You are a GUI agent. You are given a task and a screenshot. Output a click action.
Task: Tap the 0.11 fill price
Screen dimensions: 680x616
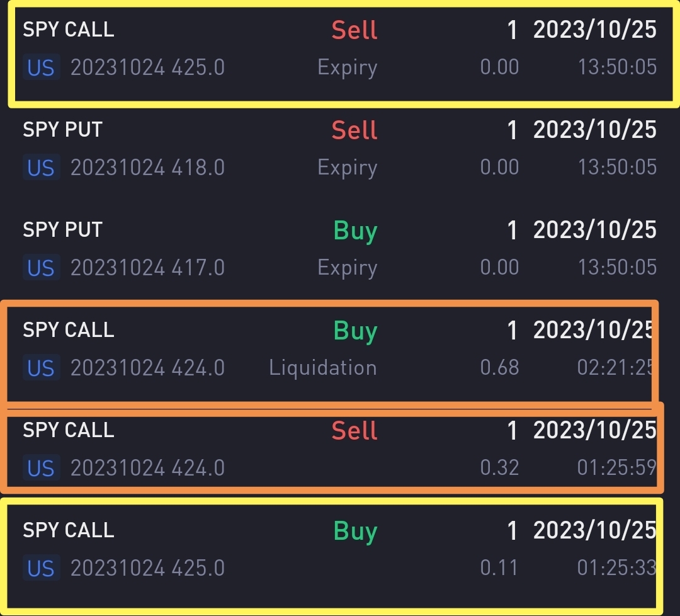coord(499,568)
